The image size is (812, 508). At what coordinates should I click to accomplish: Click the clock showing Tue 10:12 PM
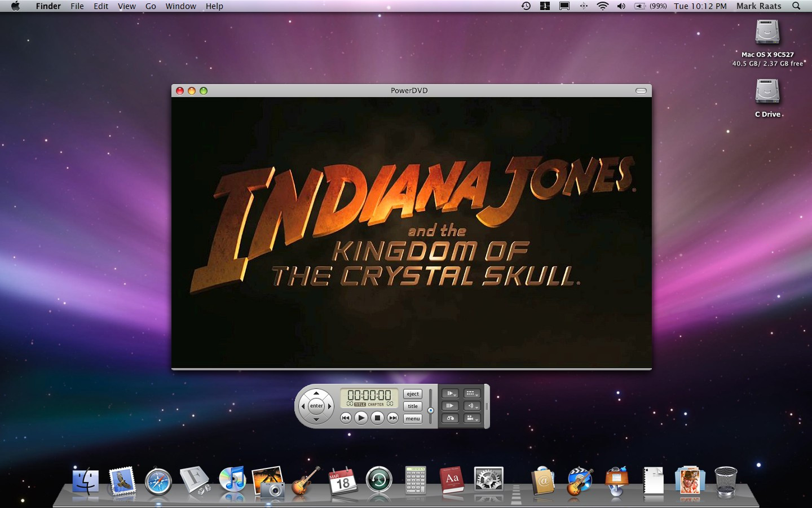click(700, 6)
